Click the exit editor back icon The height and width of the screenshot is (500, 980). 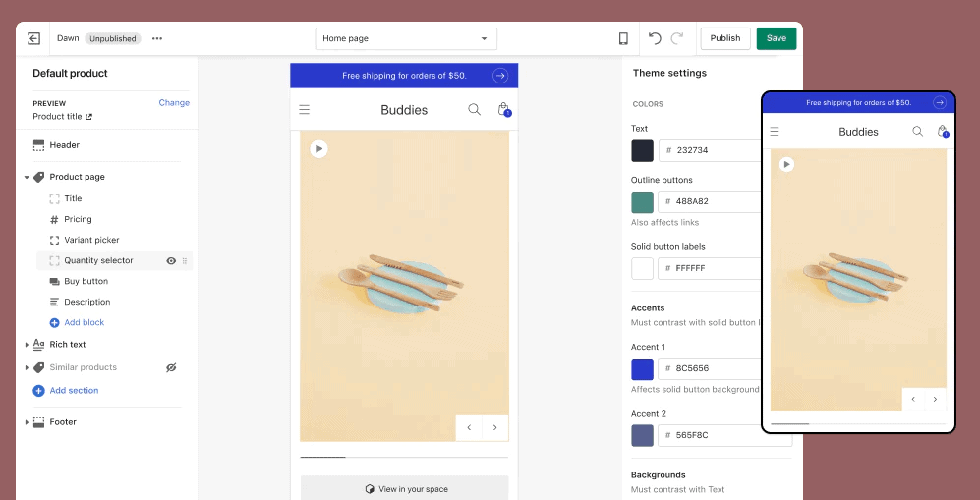[x=33, y=38]
